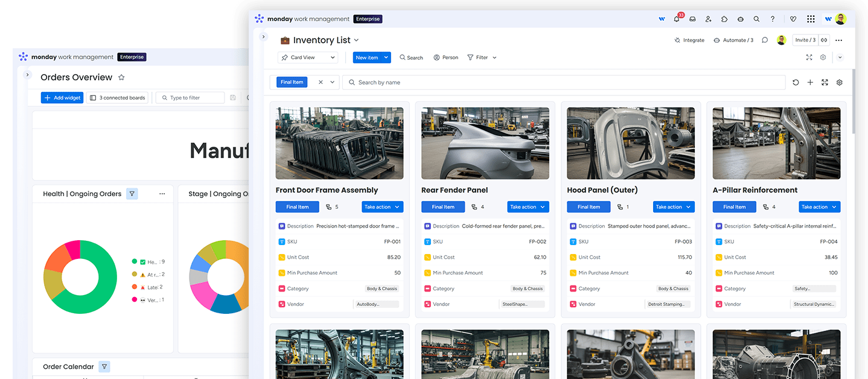Image resolution: width=868 pixels, height=379 pixels.
Task: Toggle the filter on Order Calendar widget
Action: tap(105, 366)
